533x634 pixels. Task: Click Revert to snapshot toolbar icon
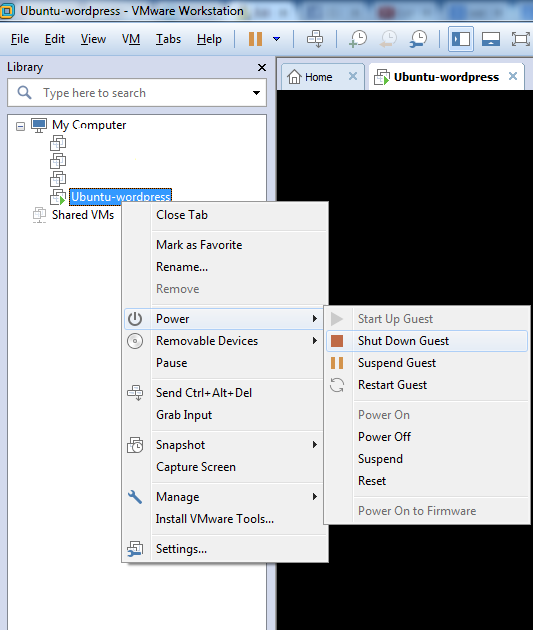pyautogui.click(x=388, y=39)
